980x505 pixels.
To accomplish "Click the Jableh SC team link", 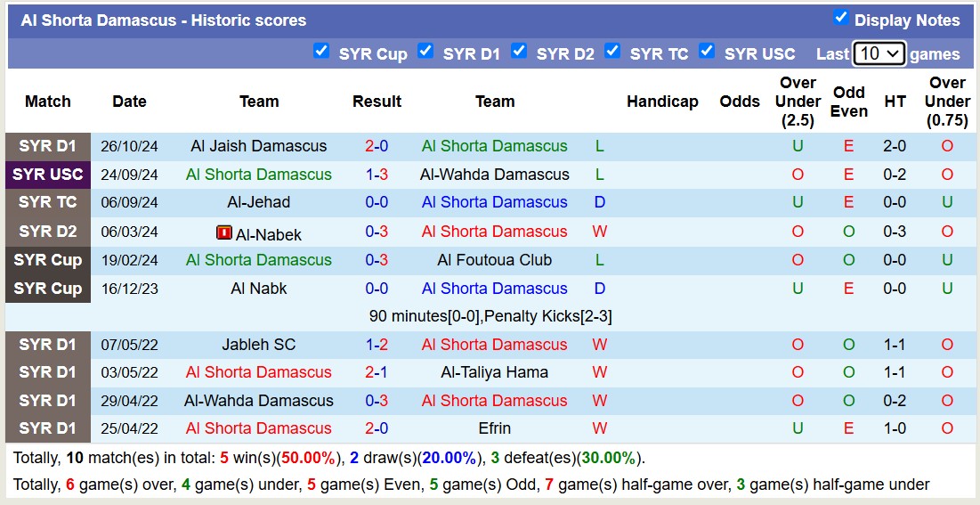I will pos(258,345).
